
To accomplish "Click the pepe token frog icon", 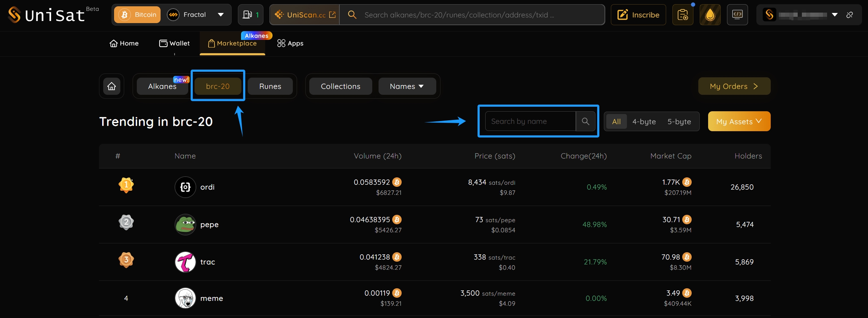I will click(x=185, y=225).
